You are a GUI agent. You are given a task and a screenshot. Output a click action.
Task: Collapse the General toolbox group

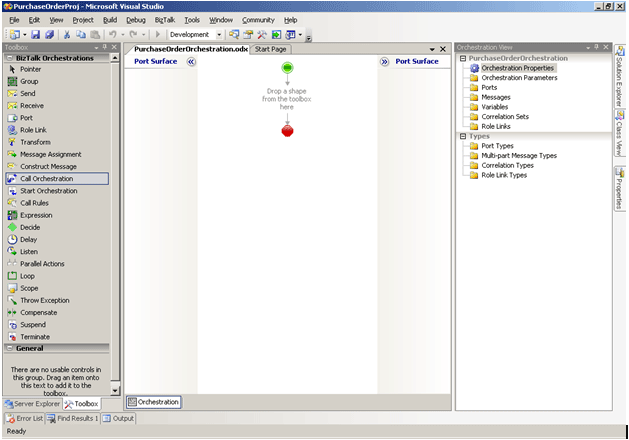click(x=10, y=348)
